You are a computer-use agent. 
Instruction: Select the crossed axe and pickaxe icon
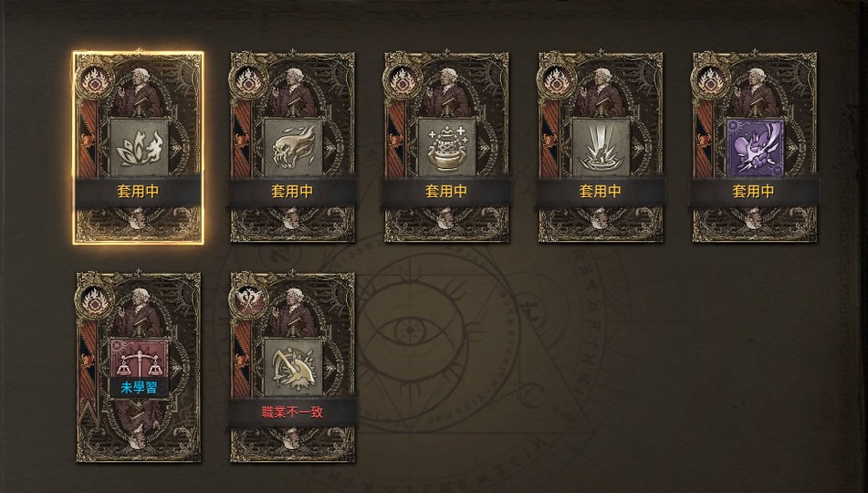click(293, 367)
